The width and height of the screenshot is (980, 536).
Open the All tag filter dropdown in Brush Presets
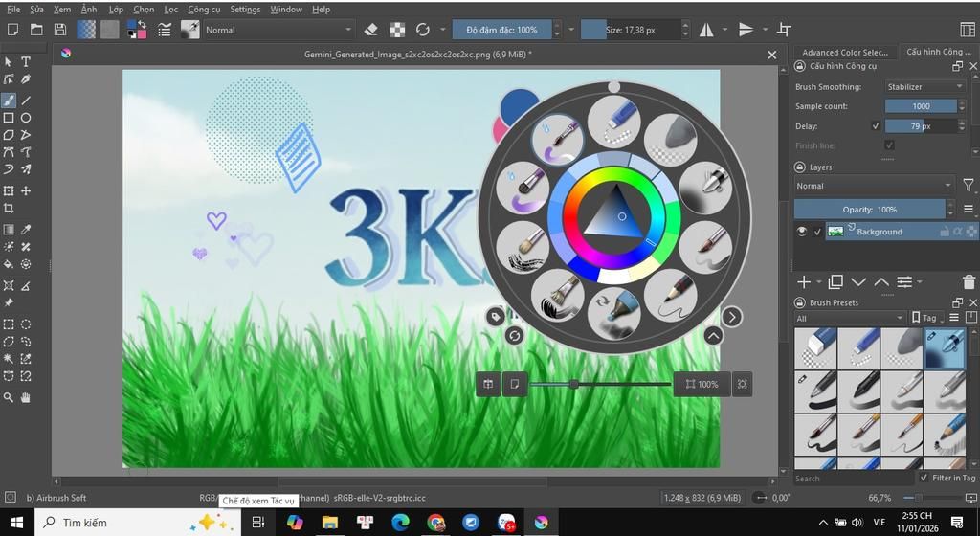pyautogui.click(x=850, y=318)
